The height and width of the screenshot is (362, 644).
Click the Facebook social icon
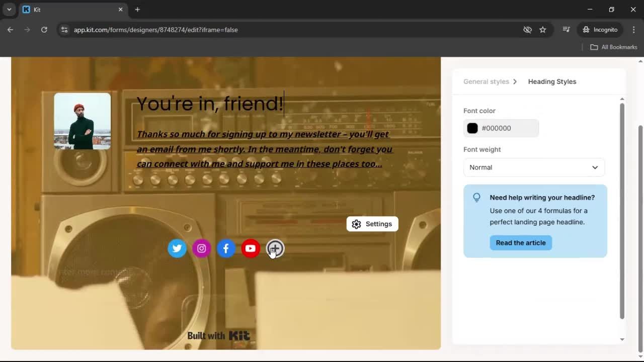point(225,248)
